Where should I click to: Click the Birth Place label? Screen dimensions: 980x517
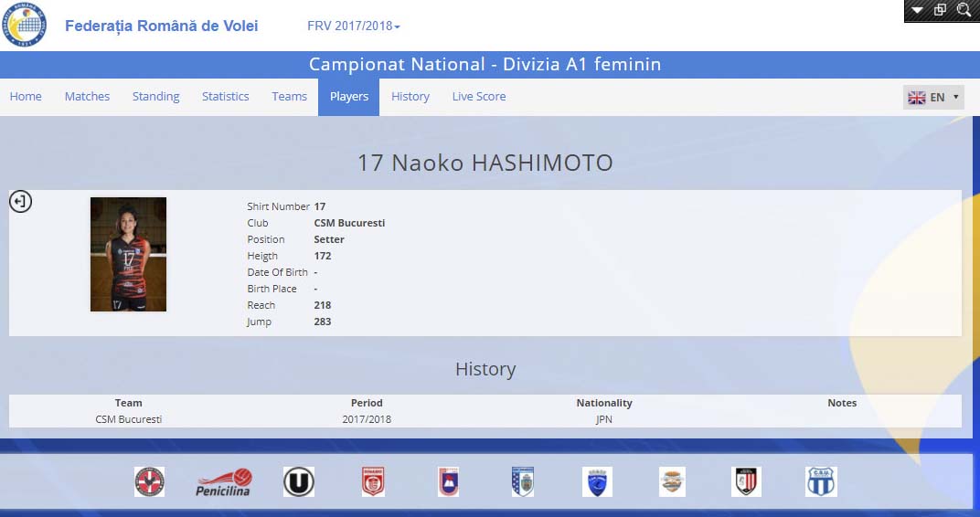272,289
